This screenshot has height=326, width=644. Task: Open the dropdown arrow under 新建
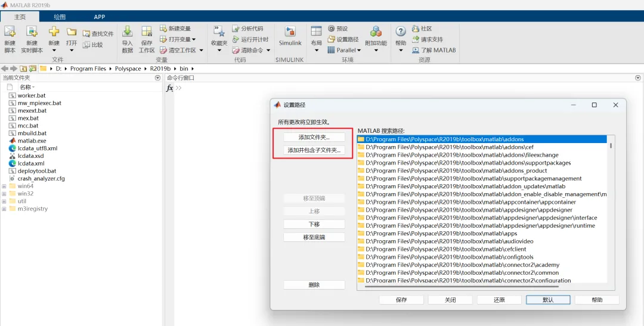click(54, 51)
